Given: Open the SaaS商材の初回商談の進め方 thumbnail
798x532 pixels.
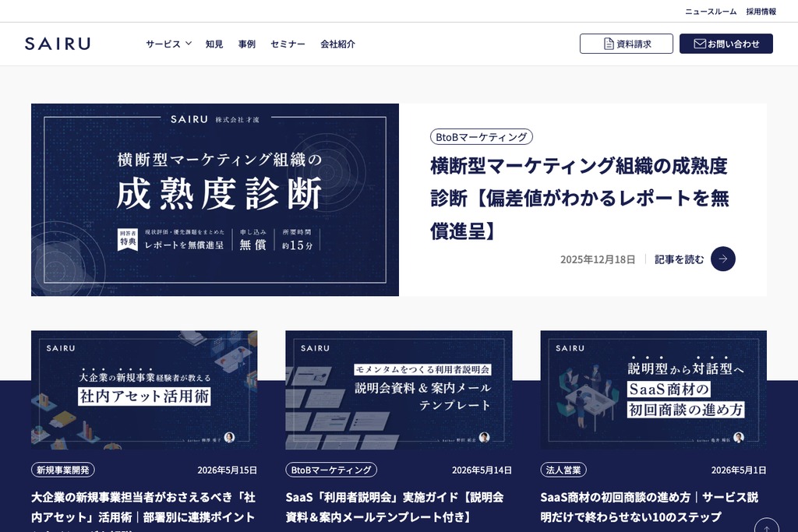Looking at the screenshot, I should [x=654, y=390].
